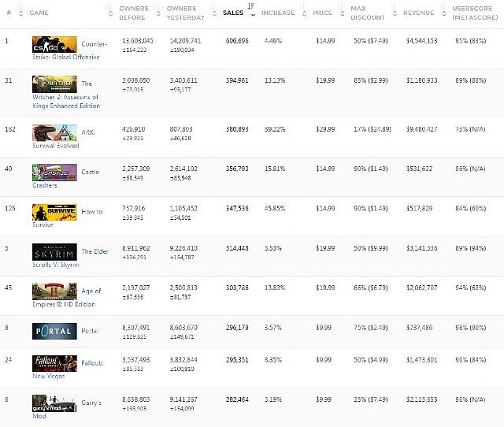Sort by the Price column header
Screen dimensions: 504x427
[322, 13]
